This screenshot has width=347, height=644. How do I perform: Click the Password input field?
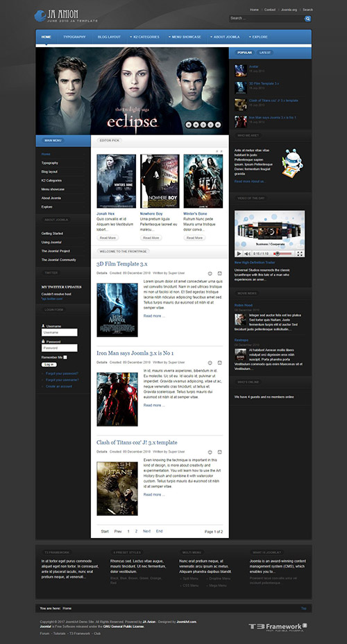pos(59,348)
